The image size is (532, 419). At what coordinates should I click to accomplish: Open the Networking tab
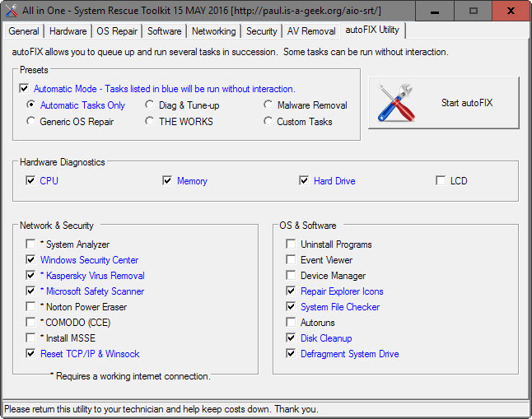214,31
